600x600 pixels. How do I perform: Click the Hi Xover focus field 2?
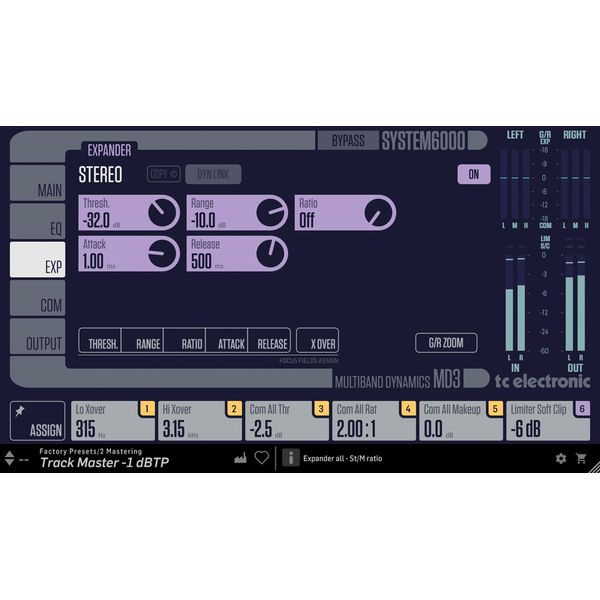pyautogui.click(x=200, y=421)
